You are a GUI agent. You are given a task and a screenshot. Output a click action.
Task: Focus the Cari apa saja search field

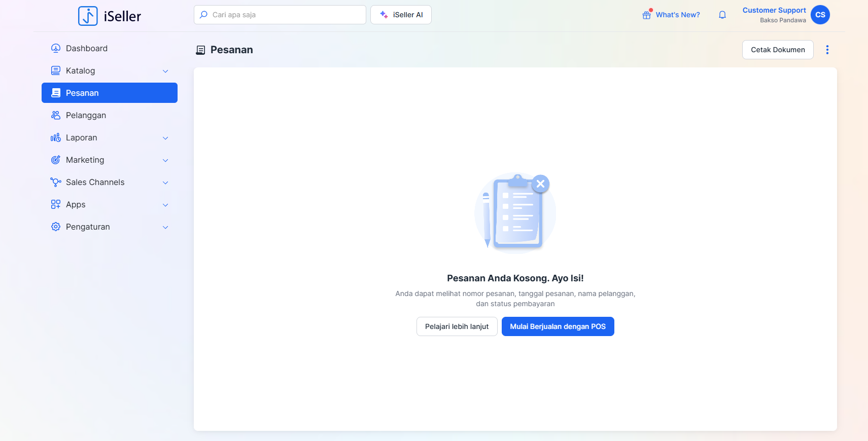pyautogui.click(x=284, y=15)
